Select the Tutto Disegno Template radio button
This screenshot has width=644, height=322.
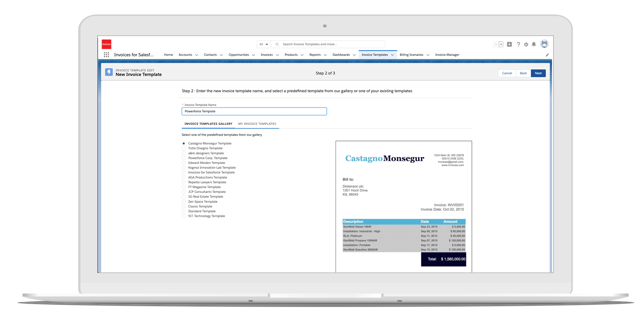point(184,148)
